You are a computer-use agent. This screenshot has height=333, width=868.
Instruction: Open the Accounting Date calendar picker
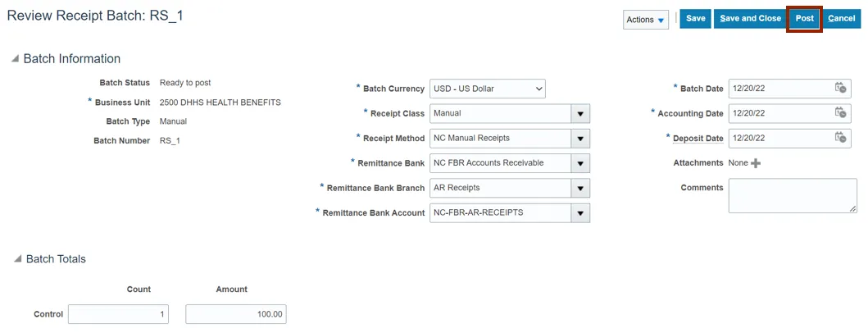[840, 113]
